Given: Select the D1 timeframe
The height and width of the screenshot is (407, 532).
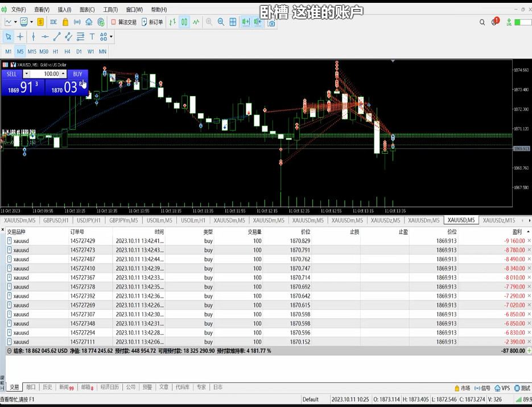Looking at the screenshot, I should 79,52.
